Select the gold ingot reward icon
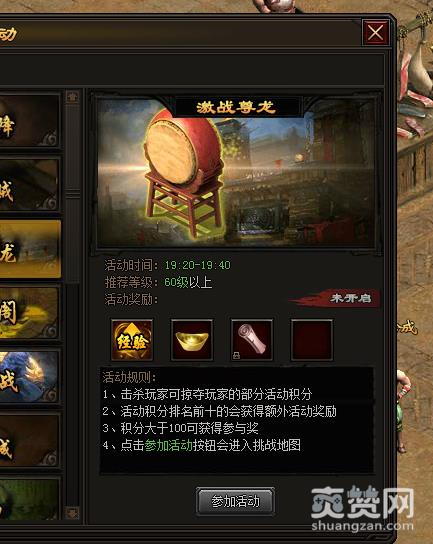Viewport: 433px width, 544px height. pos(192,340)
